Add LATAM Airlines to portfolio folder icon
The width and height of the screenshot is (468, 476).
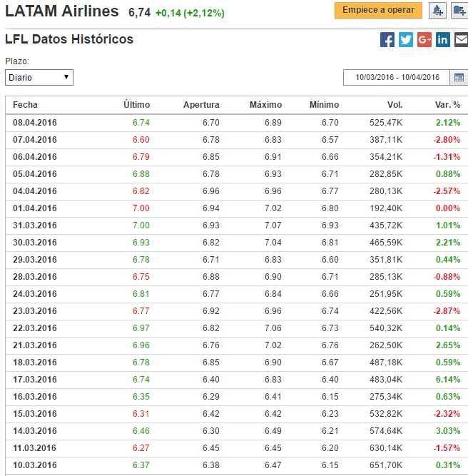point(457,11)
